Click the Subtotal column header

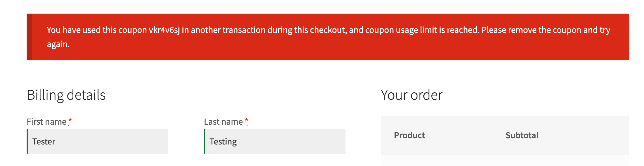pos(522,135)
